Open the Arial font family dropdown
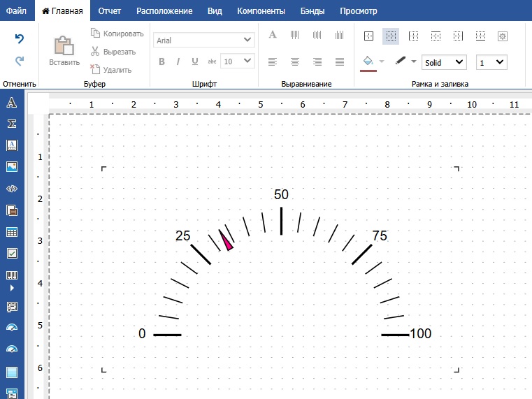Screen dimensions: 532x399 point(204,41)
